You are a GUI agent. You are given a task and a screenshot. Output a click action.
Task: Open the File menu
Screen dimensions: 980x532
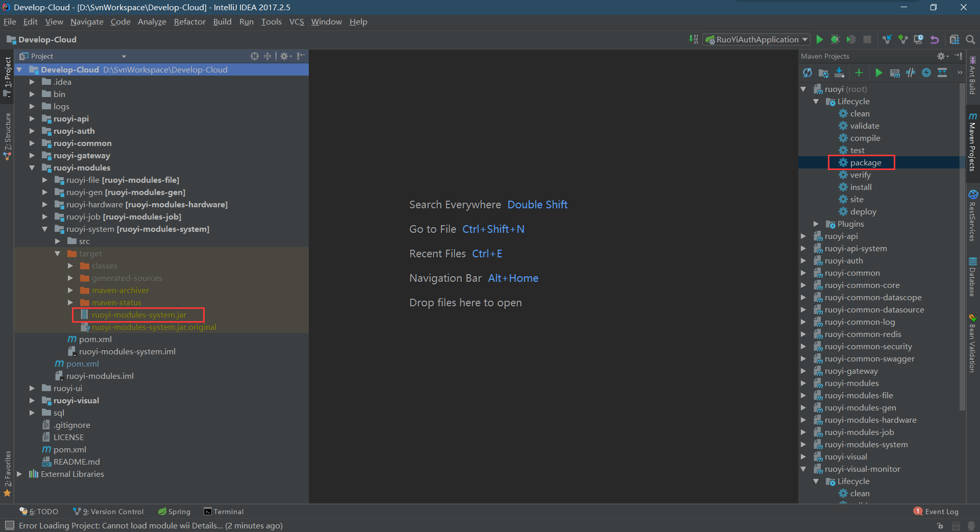(10, 21)
